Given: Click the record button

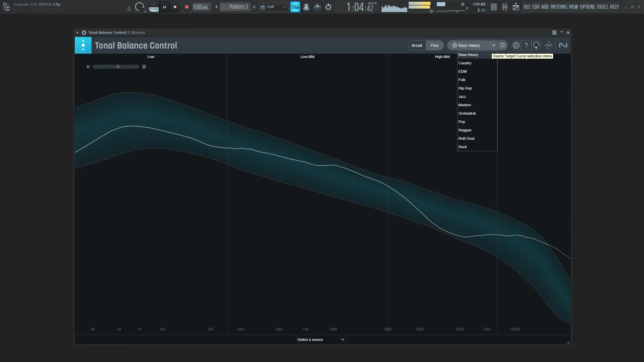Looking at the screenshot, I should pos(186,7).
